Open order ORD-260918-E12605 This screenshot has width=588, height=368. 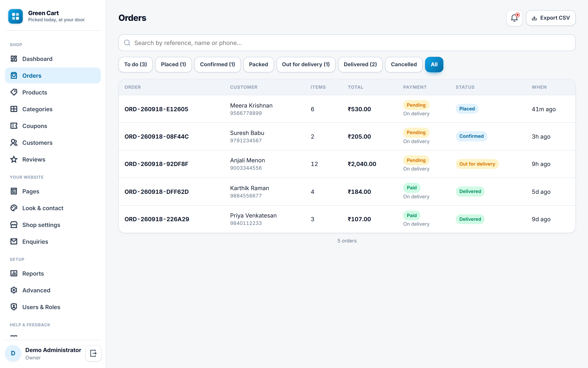point(156,109)
